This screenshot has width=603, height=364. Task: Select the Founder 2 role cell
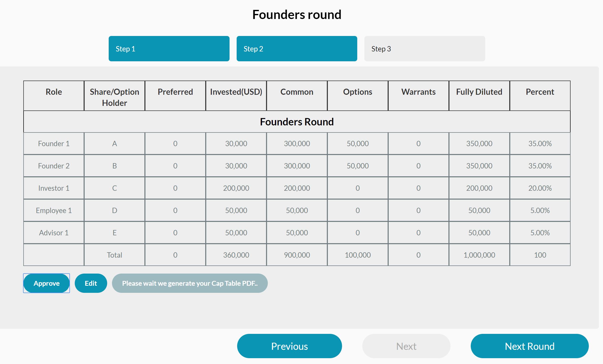[x=54, y=166]
